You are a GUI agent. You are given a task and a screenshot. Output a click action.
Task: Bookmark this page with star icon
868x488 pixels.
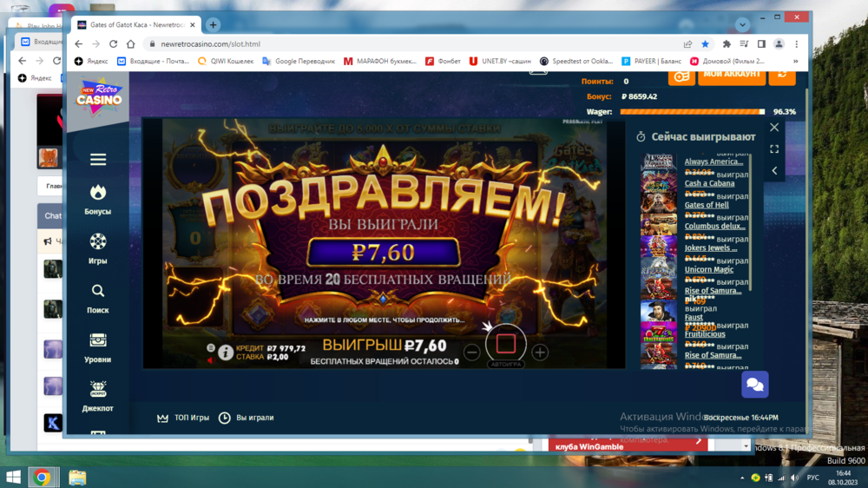pos(705,44)
